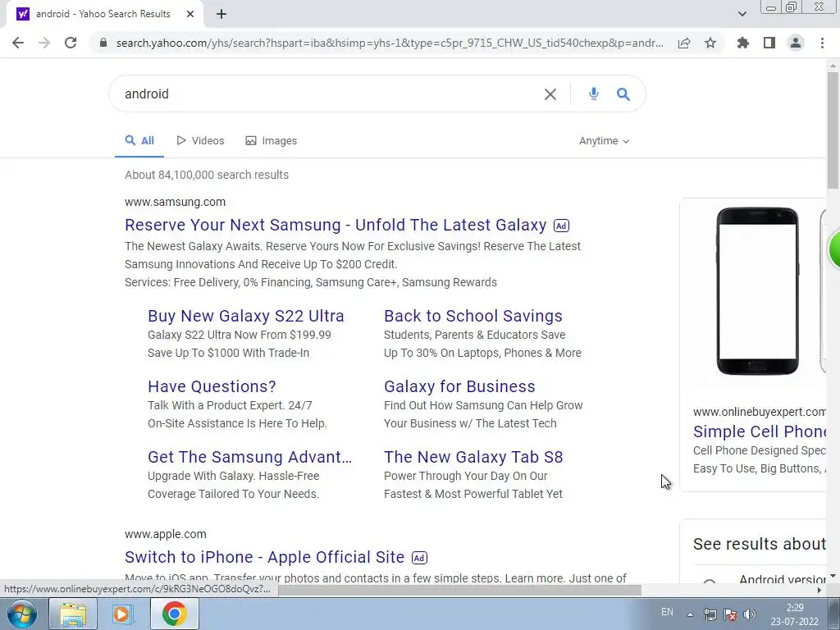Viewport: 840px width, 630px height.
Task: Clear the android search query
Action: (550, 94)
